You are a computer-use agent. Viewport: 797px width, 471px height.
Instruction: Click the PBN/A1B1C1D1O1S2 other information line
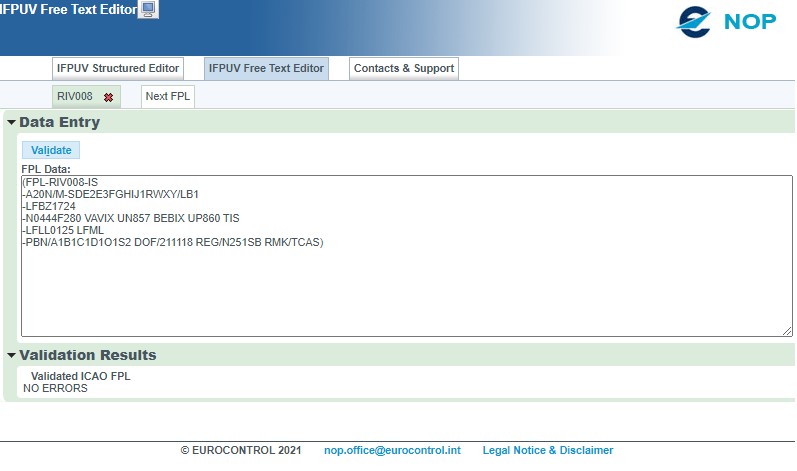click(173, 242)
